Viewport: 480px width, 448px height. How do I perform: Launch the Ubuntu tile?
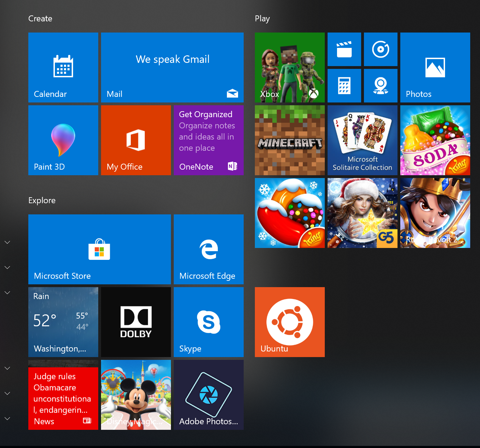tap(290, 322)
